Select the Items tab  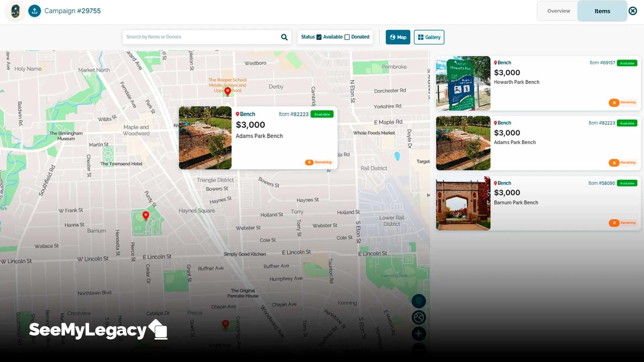(602, 11)
